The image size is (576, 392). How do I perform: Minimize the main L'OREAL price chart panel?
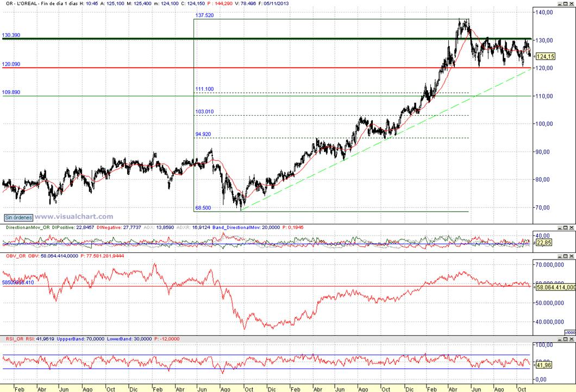(560, 4)
